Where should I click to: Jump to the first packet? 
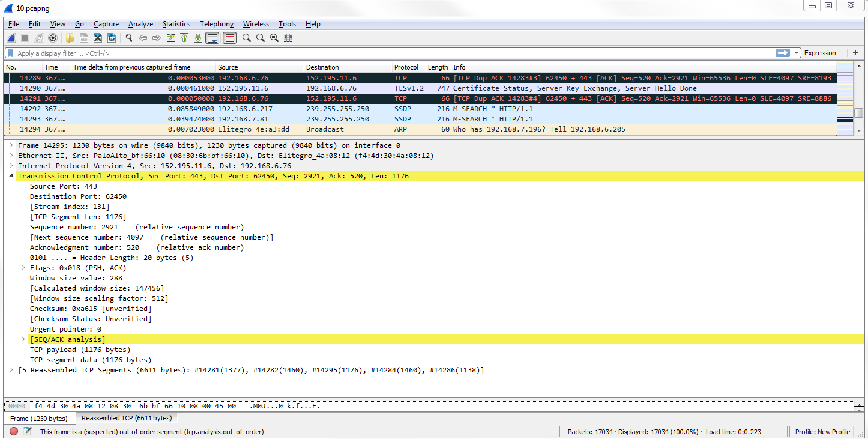[184, 38]
